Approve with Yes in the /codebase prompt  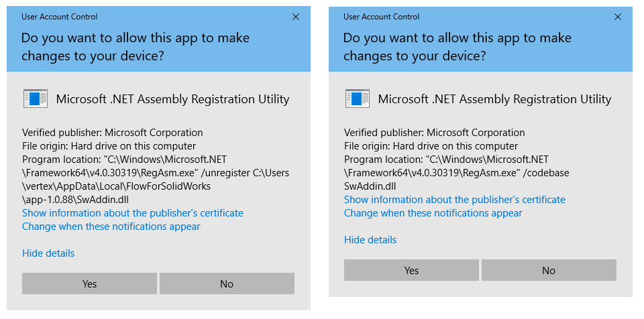(411, 271)
